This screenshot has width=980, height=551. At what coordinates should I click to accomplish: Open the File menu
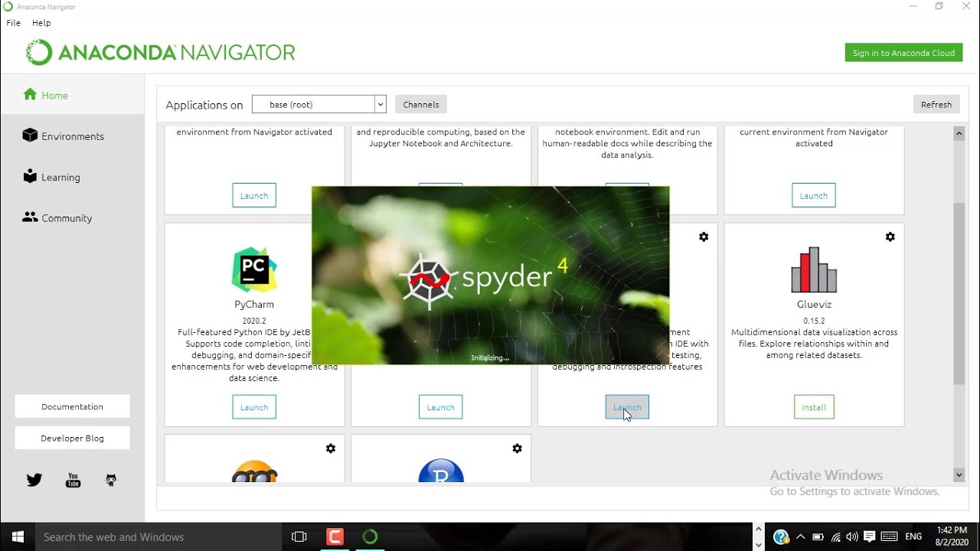tap(14, 23)
